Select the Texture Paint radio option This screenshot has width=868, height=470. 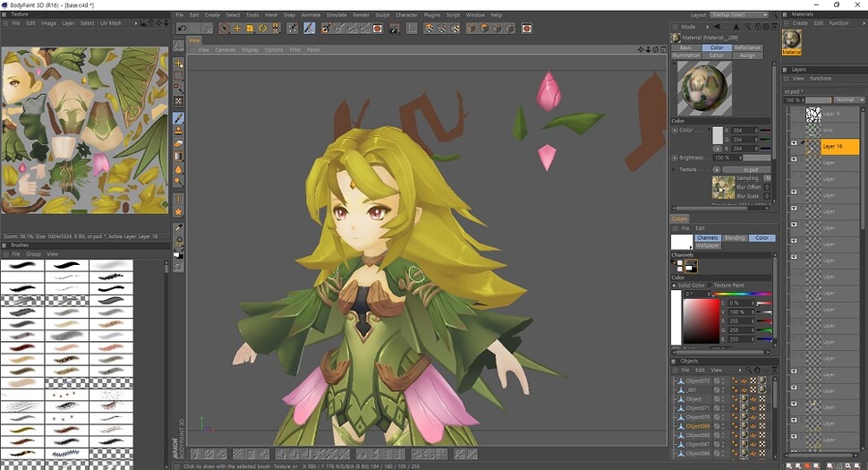click(x=711, y=286)
